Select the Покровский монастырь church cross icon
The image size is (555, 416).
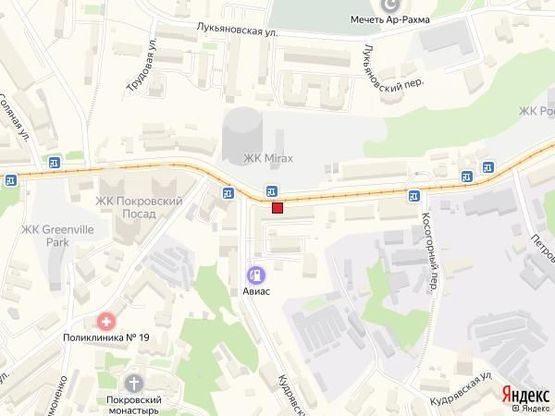[x=134, y=384]
